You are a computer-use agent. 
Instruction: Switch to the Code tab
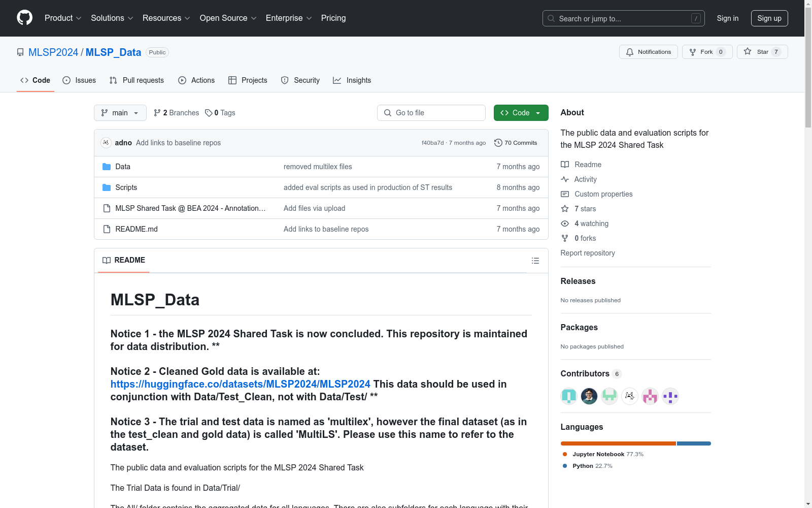pyautogui.click(x=36, y=80)
